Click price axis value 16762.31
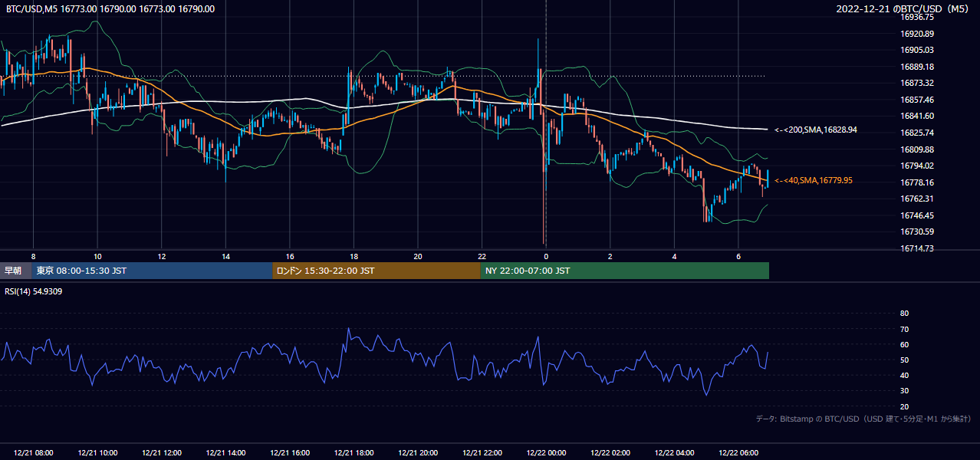The width and height of the screenshot is (980, 460). click(917, 199)
